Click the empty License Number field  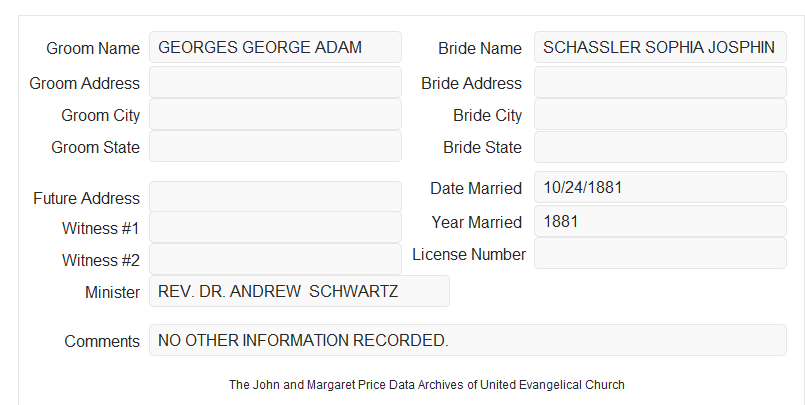(x=660, y=253)
